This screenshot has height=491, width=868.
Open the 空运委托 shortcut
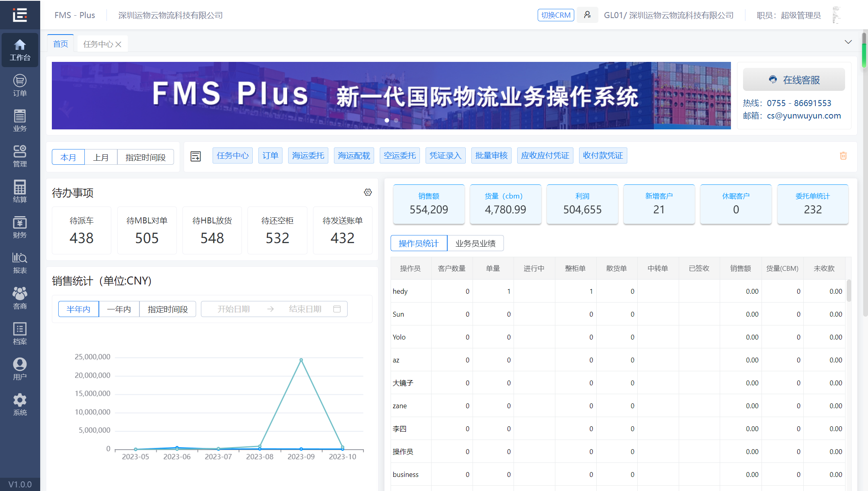click(x=400, y=155)
